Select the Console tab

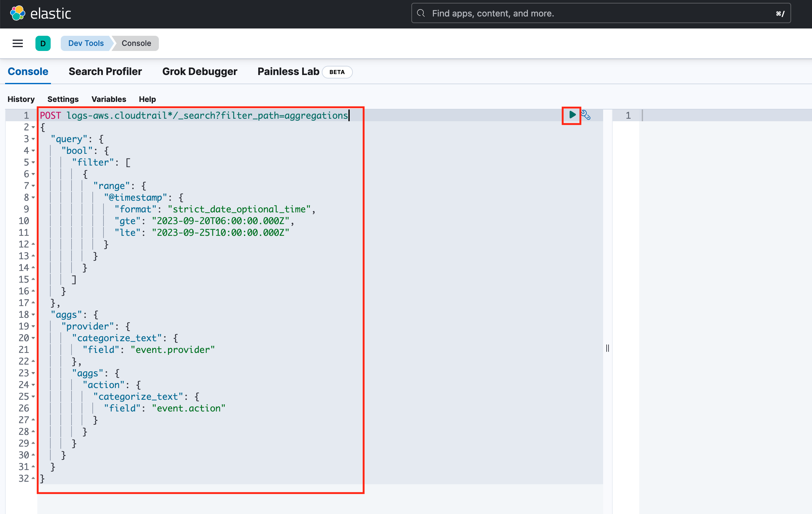(28, 72)
